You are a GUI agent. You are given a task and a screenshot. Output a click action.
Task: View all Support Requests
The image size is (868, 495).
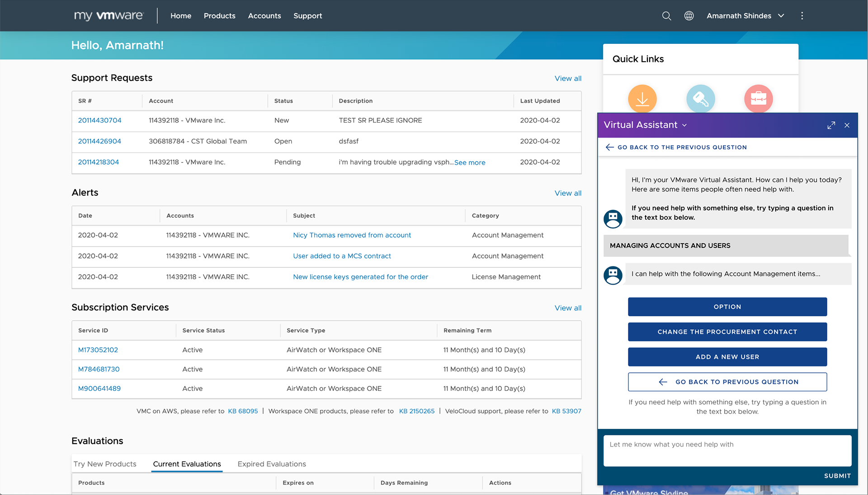tap(568, 78)
